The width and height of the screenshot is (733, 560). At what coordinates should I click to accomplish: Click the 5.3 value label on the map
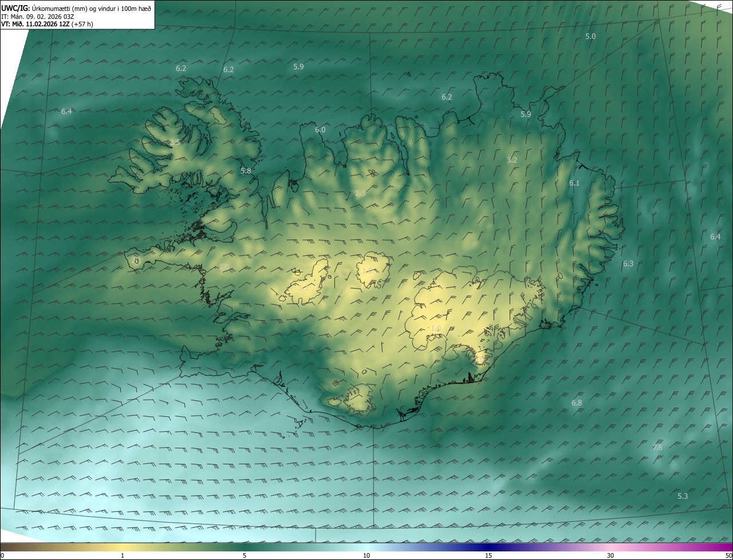pyautogui.click(x=683, y=496)
